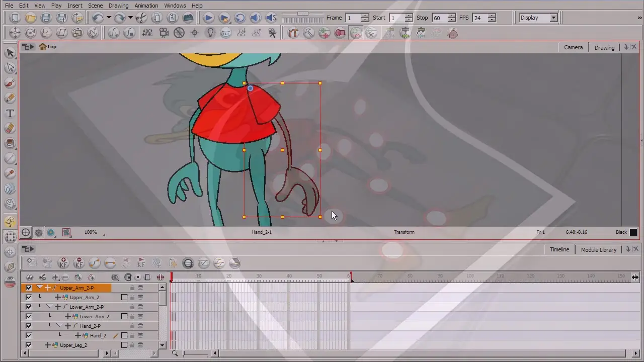Select the Skew tool icon

tap(61, 33)
